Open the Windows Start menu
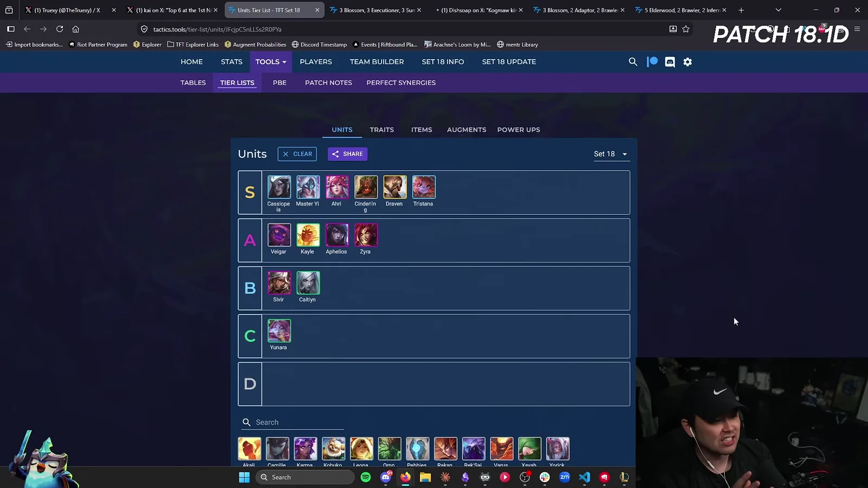The height and width of the screenshot is (488, 868). pos(244,477)
